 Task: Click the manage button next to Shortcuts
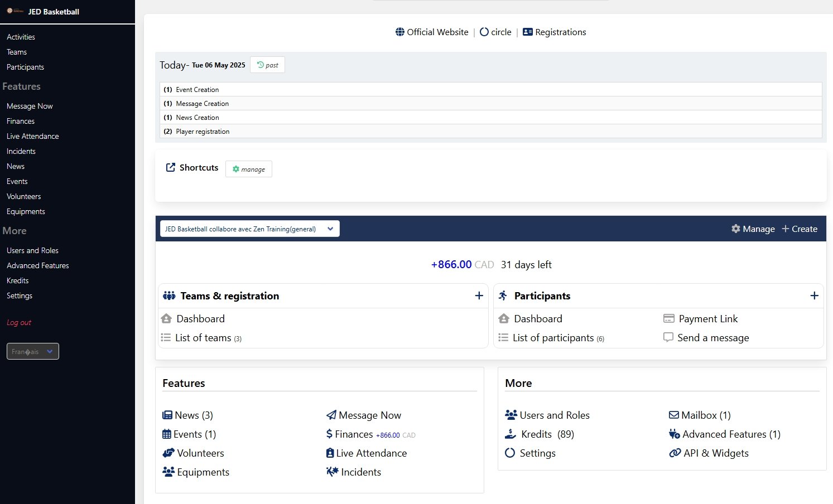tap(249, 169)
